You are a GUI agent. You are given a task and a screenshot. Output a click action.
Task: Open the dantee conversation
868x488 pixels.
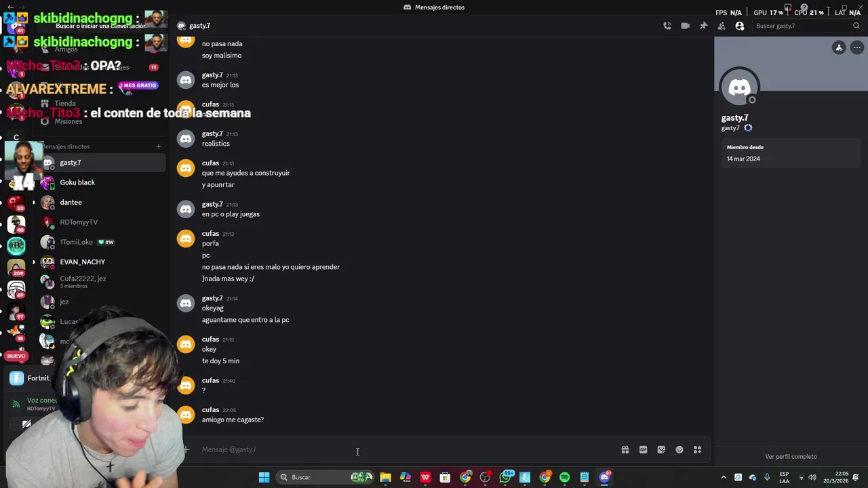pos(102,202)
